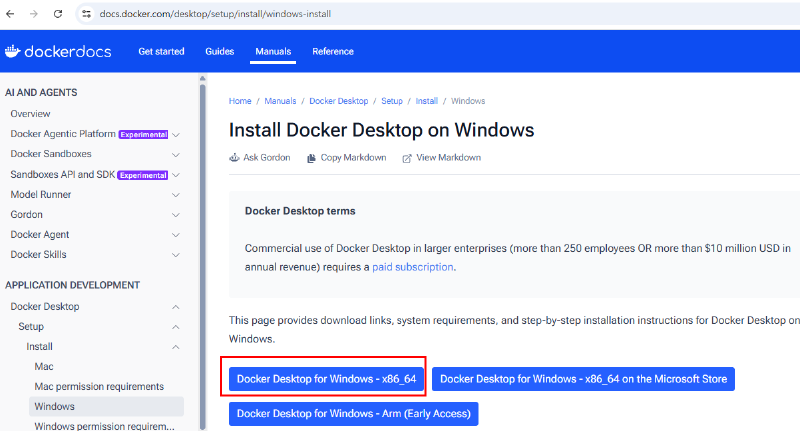Open Docker Agentic Platform sidebar item
This screenshot has height=431, width=800.
pos(63,134)
